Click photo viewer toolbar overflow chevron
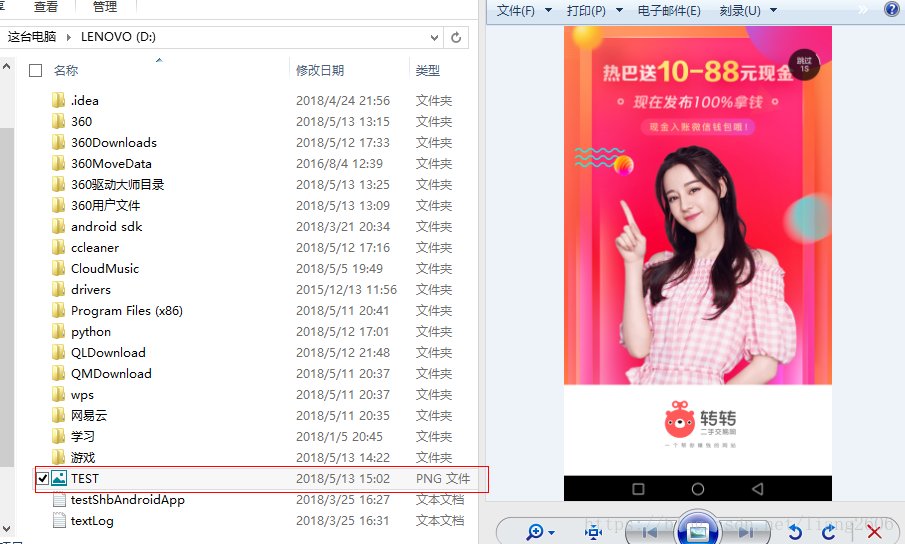 point(863,9)
